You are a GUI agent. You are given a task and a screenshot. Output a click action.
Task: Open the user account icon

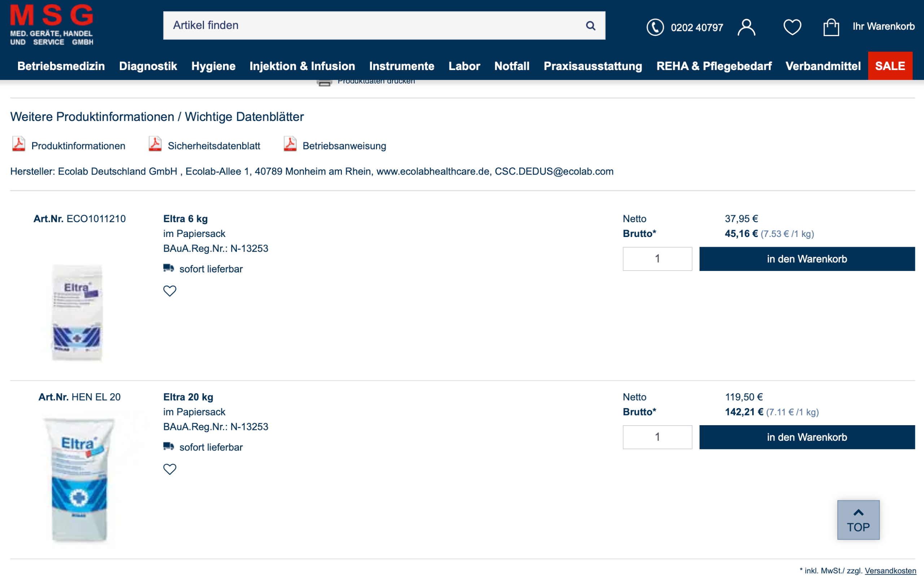pyautogui.click(x=746, y=27)
